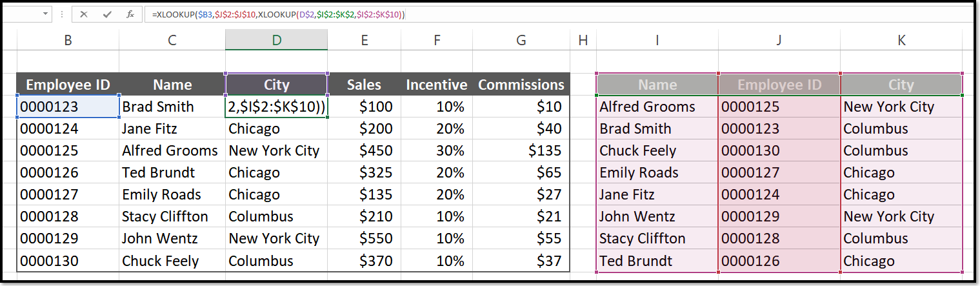The height and width of the screenshot is (286, 980).
Task: Click inside the formula bar text
Action: pos(560,14)
